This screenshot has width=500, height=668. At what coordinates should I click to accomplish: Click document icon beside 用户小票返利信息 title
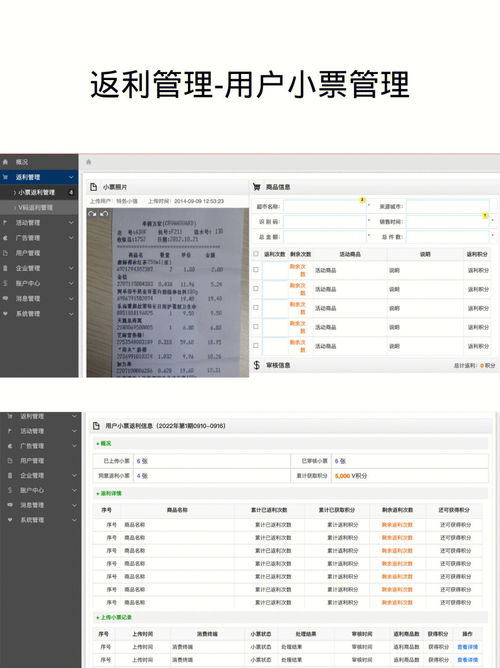96,426
